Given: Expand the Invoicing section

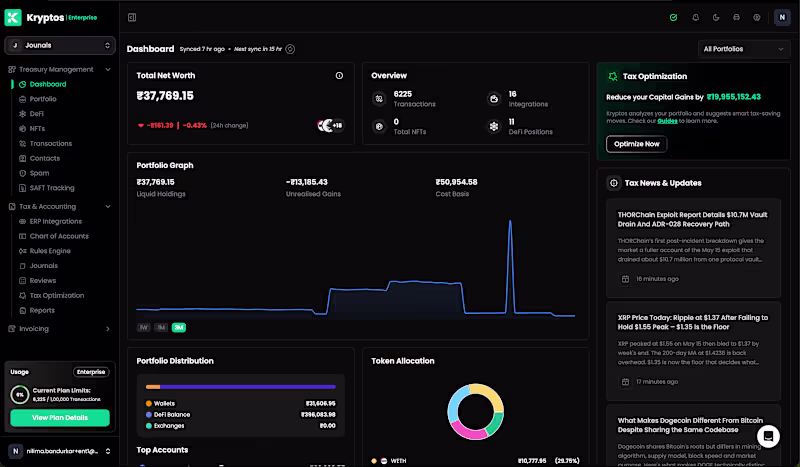Looking at the screenshot, I should (x=108, y=329).
